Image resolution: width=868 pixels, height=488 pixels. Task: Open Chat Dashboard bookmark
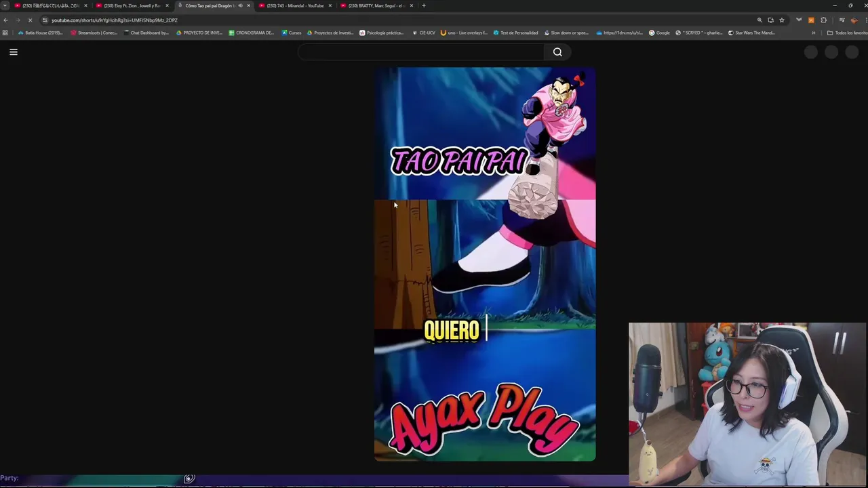pos(146,33)
